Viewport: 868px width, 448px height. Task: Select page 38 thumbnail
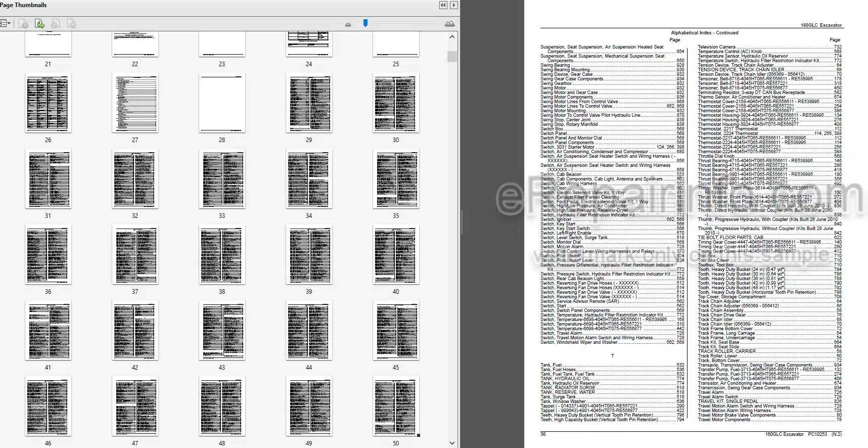tap(222, 255)
